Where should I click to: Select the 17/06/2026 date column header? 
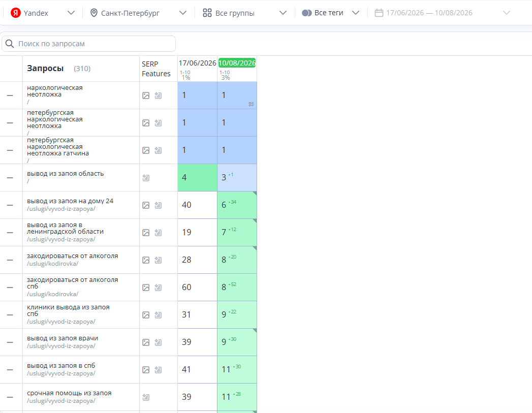coord(198,63)
